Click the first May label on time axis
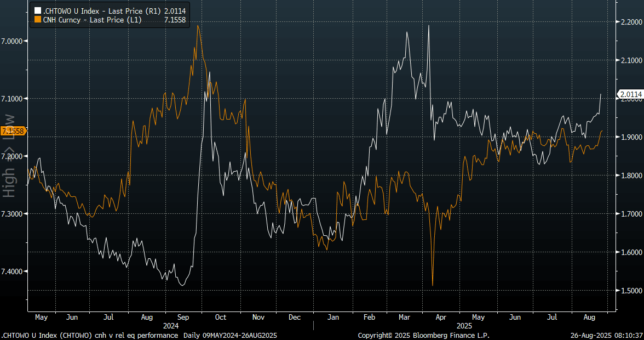 point(42,317)
